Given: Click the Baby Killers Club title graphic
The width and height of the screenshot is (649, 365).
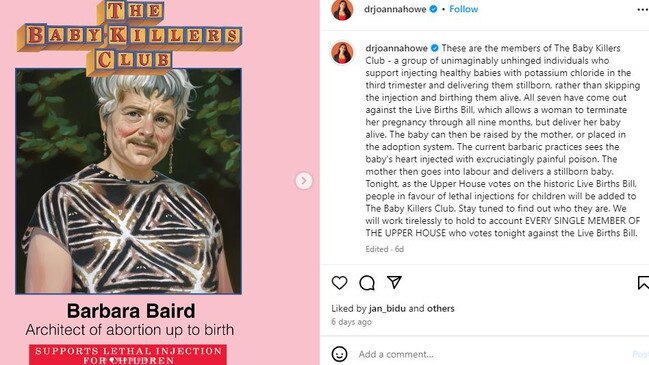Looking at the screenshot, I should tap(130, 38).
